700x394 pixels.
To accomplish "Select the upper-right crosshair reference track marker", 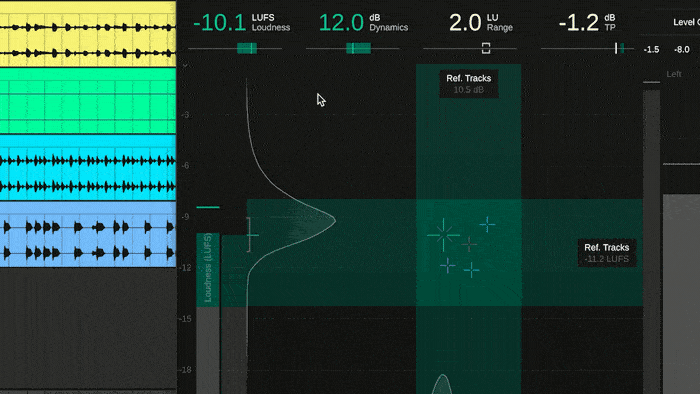I will click(487, 224).
